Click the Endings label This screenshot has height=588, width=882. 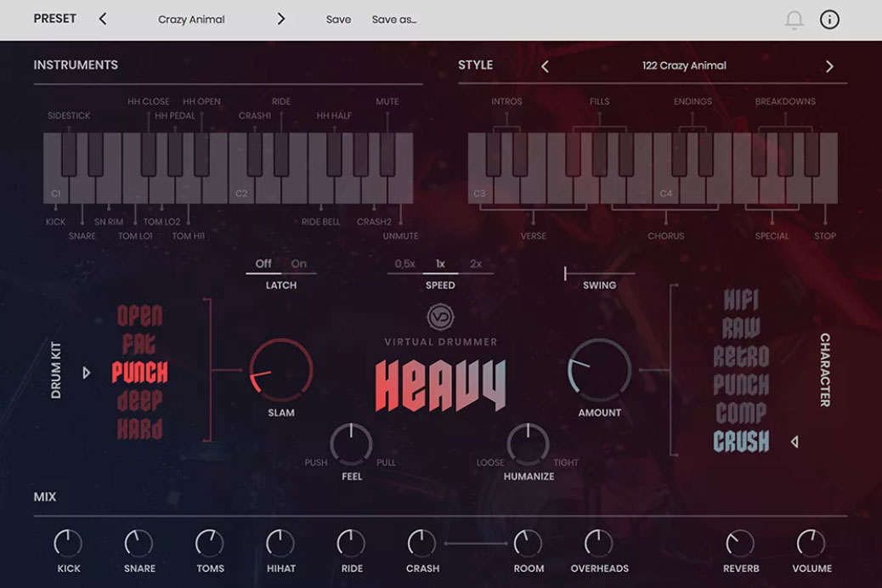[693, 101]
